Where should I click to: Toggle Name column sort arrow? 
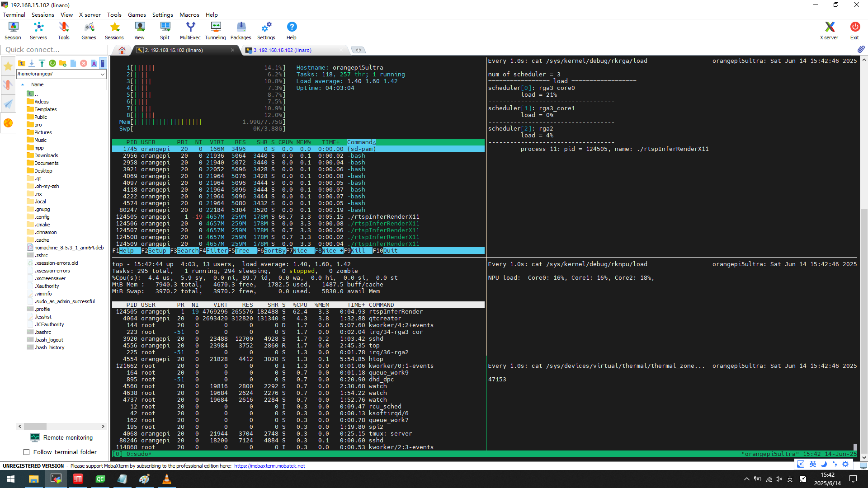(x=23, y=84)
